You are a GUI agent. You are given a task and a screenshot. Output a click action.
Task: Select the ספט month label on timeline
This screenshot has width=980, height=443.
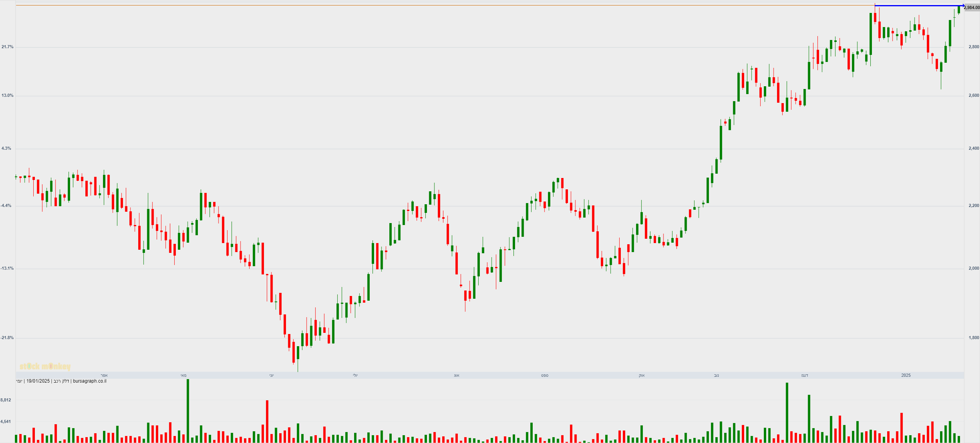point(544,376)
